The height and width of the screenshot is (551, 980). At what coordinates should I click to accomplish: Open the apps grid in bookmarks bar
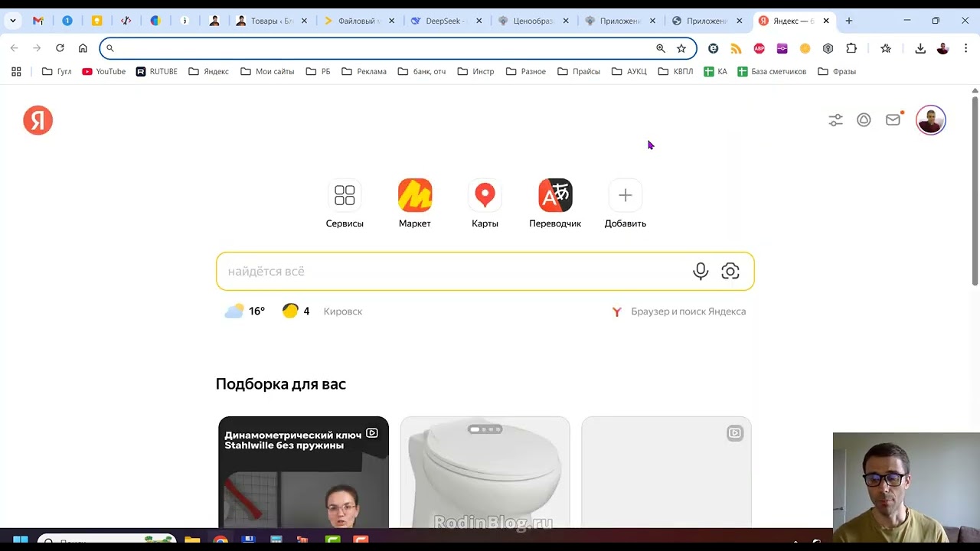point(16,71)
